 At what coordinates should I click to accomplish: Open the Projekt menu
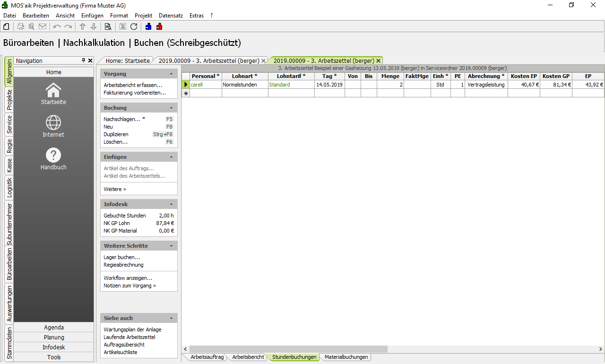click(x=143, y=16)
